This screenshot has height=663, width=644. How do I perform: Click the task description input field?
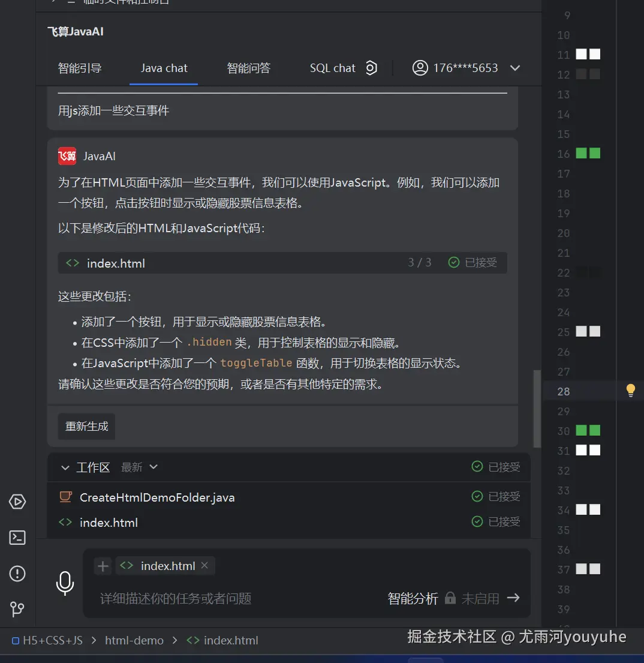(x=210, y=598)
